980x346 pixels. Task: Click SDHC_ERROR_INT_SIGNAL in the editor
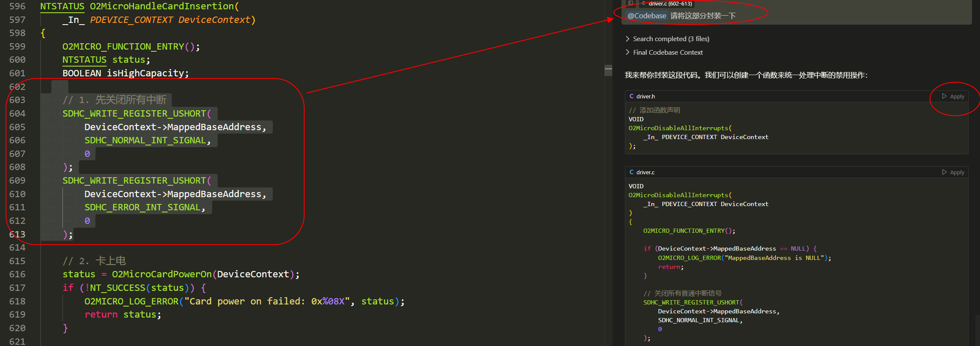click(143, 207)
